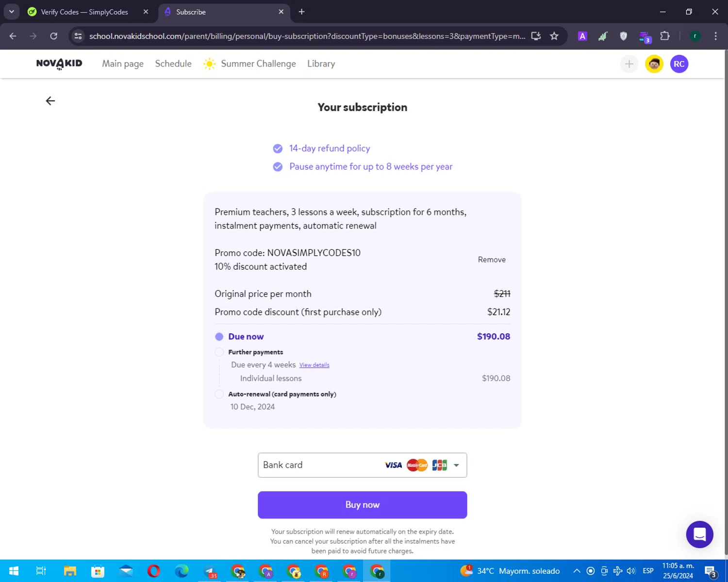
Task: Open Microsoft Edge from taskbar
Action: [x=182, y=571]
